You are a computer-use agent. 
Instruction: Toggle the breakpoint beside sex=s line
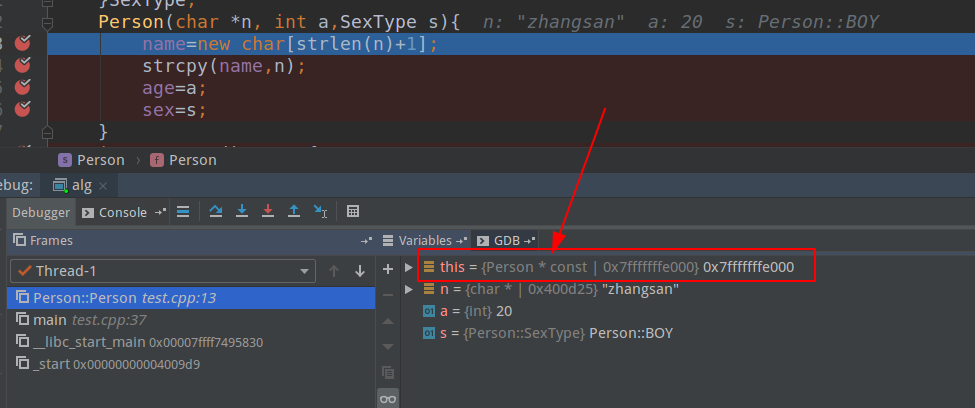(x=23, y=109)
